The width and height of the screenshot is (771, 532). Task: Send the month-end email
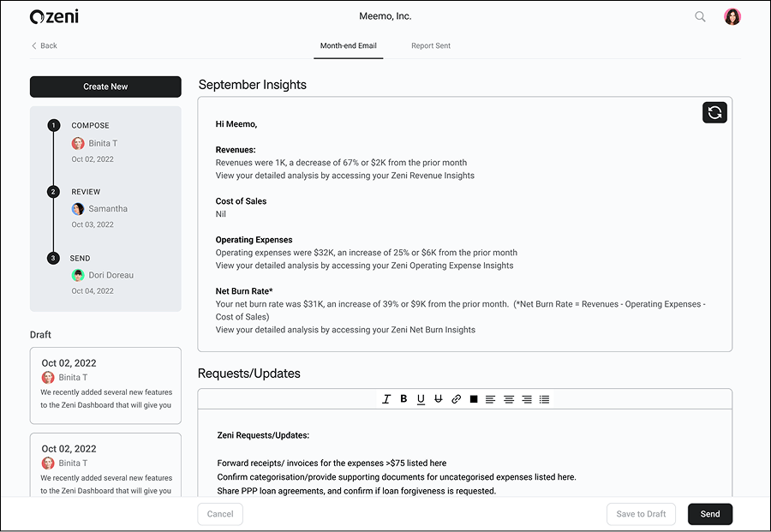710,514
